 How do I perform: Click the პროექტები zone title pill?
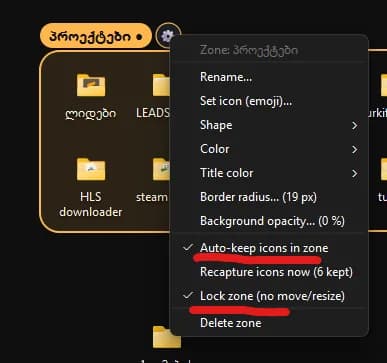96,36
